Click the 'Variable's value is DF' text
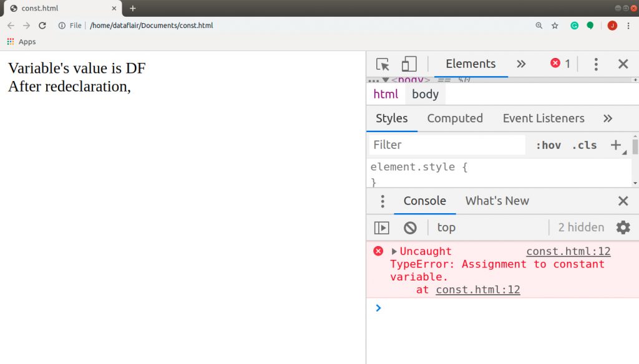The image size is (639, 364). (77, 69)
